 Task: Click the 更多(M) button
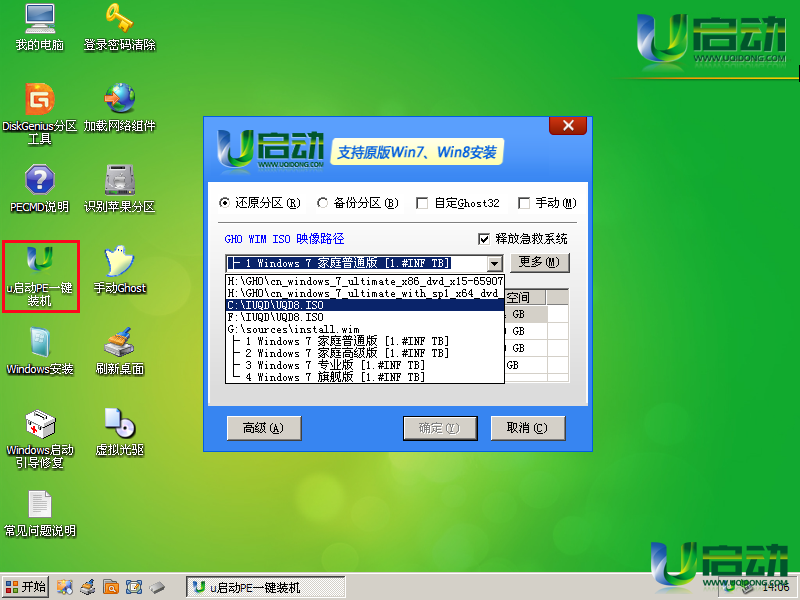click(540, 263)
